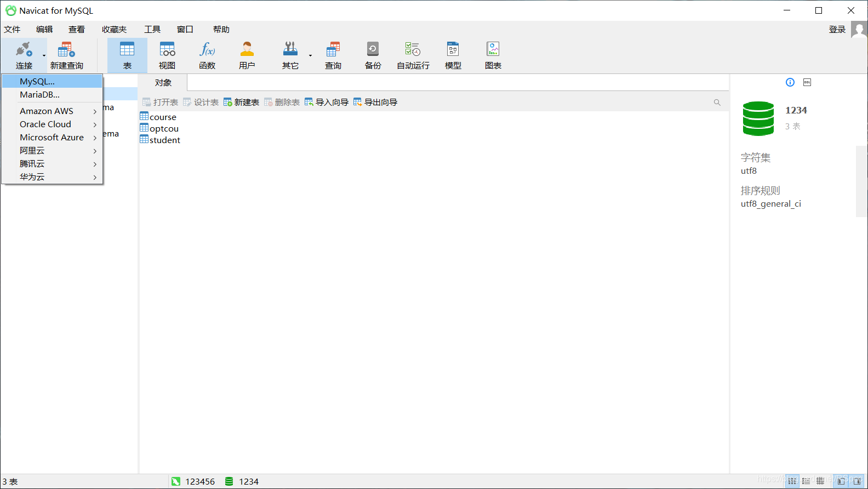Choose MySQL... from the connection menu
This screenshot has width=868, height=489.
tap(52, 81)
